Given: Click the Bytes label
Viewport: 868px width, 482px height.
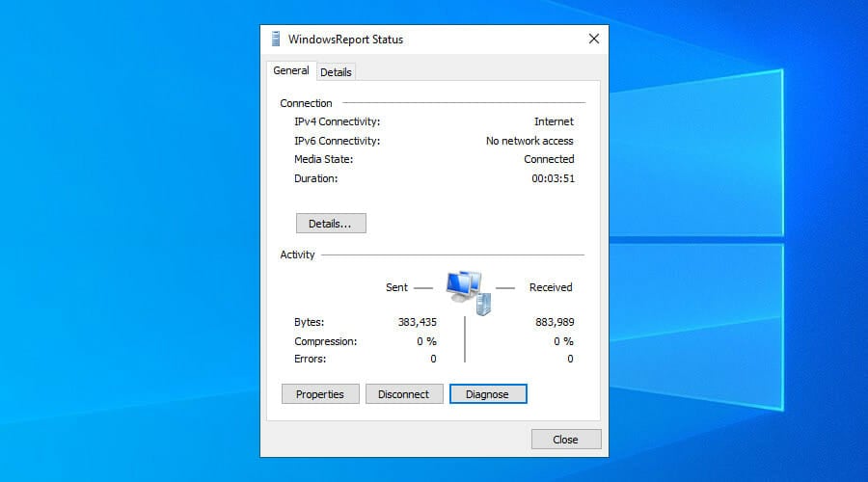Looking at the screenshot, I should (309, 322).
